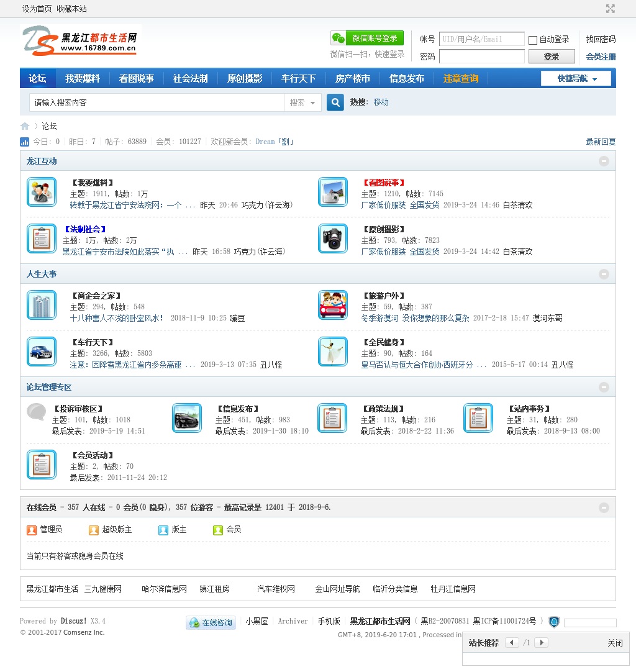Click the home icon in breadcrumb
This screenshot has height=672, width=636.
[x=25, y=126]
